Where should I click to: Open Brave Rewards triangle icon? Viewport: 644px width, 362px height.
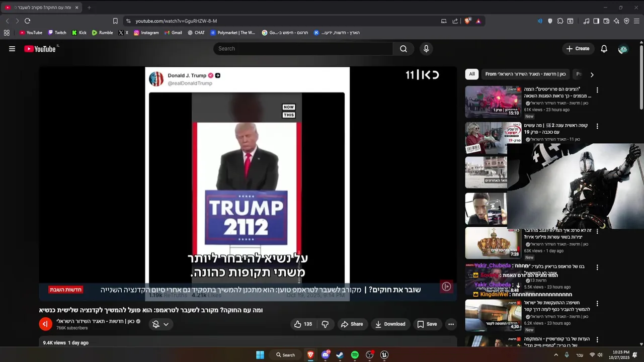coord(478,21)
